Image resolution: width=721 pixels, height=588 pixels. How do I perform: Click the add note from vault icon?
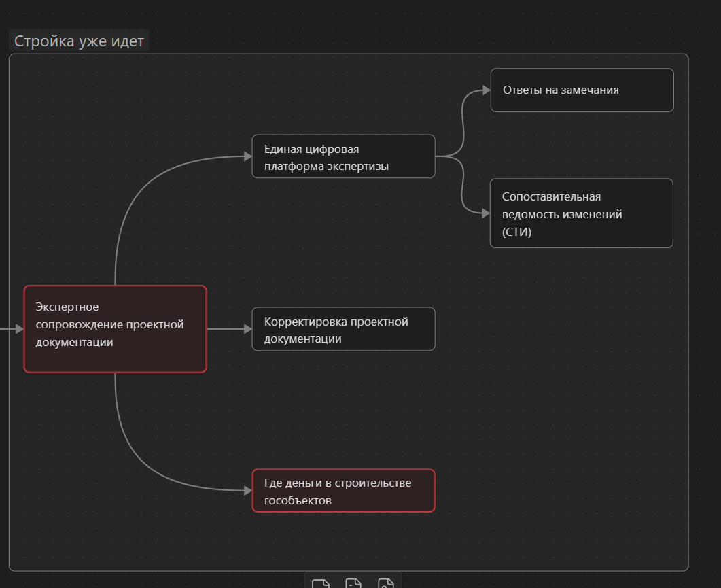(353, 584)
